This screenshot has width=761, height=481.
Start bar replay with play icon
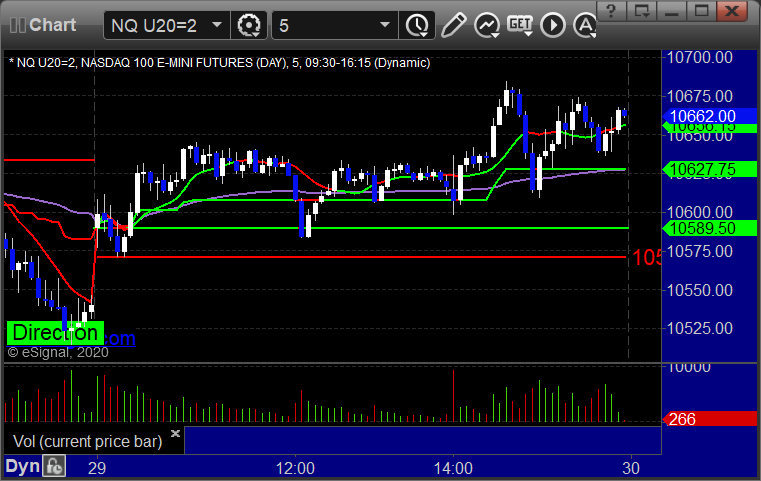click(x=553, y=25)
